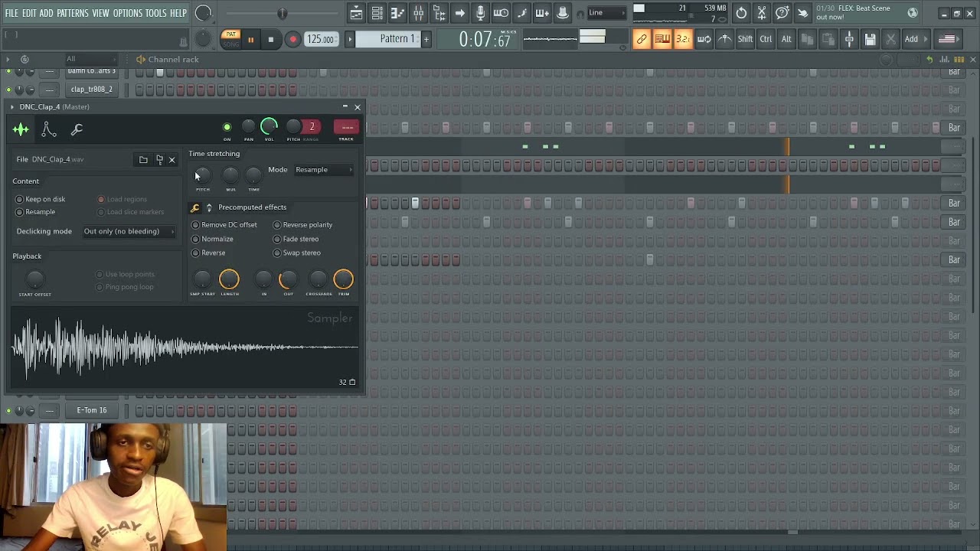Enable Remove DC offset
Screen dimensions: 980x551
coord(224,225)
